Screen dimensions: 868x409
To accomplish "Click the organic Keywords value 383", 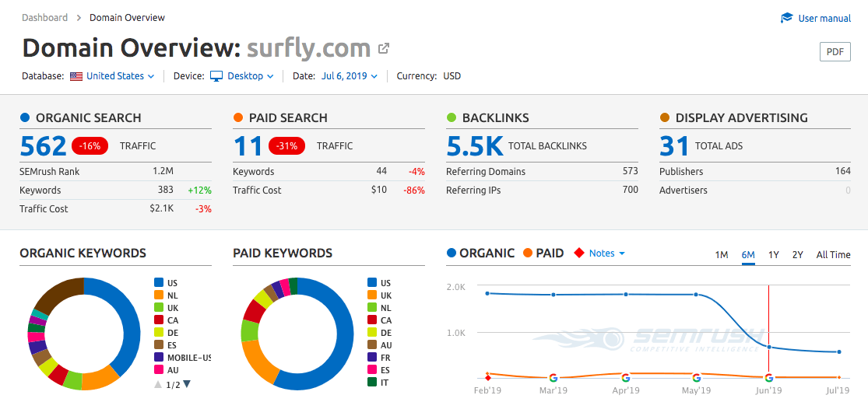I will (166, 191).
